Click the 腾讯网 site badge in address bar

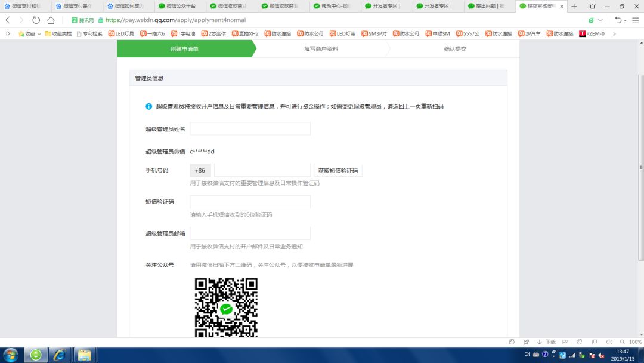82,20
